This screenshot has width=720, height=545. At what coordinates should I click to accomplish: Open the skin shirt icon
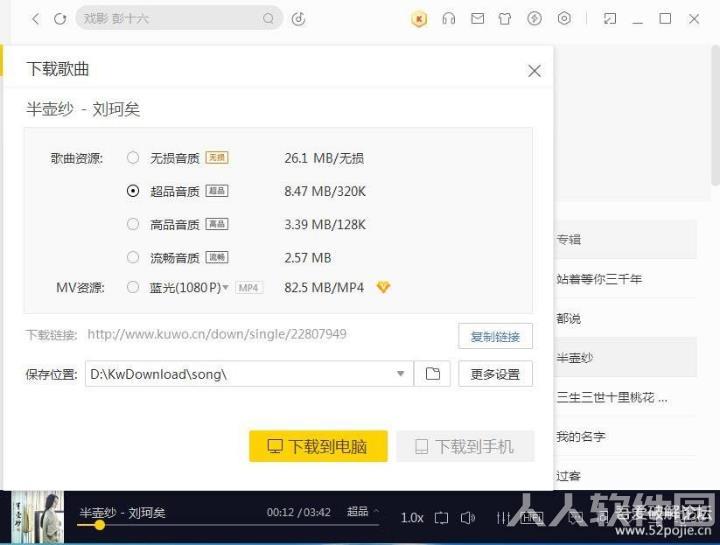tap(505, 18)
